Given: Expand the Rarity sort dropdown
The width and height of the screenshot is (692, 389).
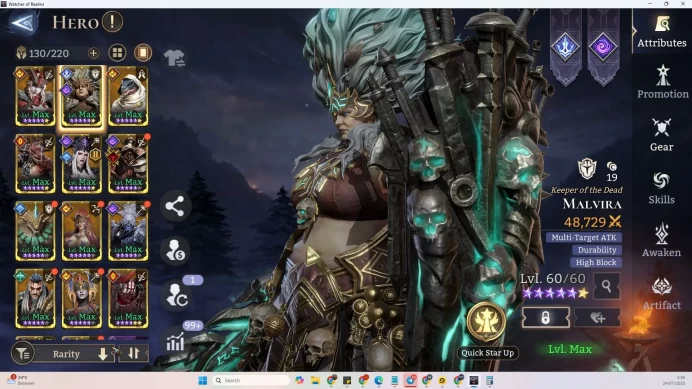Looking at the screenshot, I should (74, 354).
